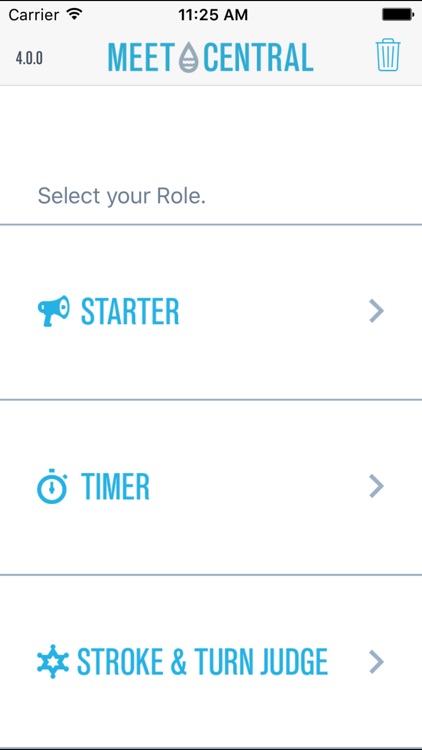This screenshot has height=750, width=422.
Task: Tap empty area above Select your Role
Action: [211, 134]
